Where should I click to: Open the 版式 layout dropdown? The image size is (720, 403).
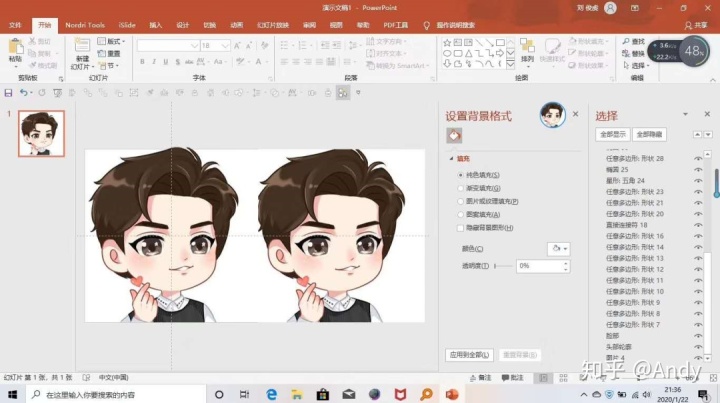111,41
